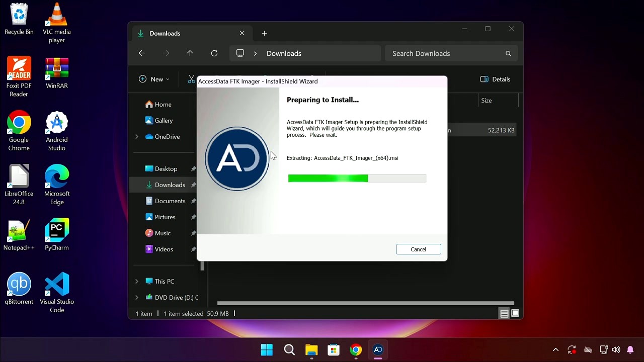
Task: Refresh the Downloads folder view
Action: pos(214,53)
